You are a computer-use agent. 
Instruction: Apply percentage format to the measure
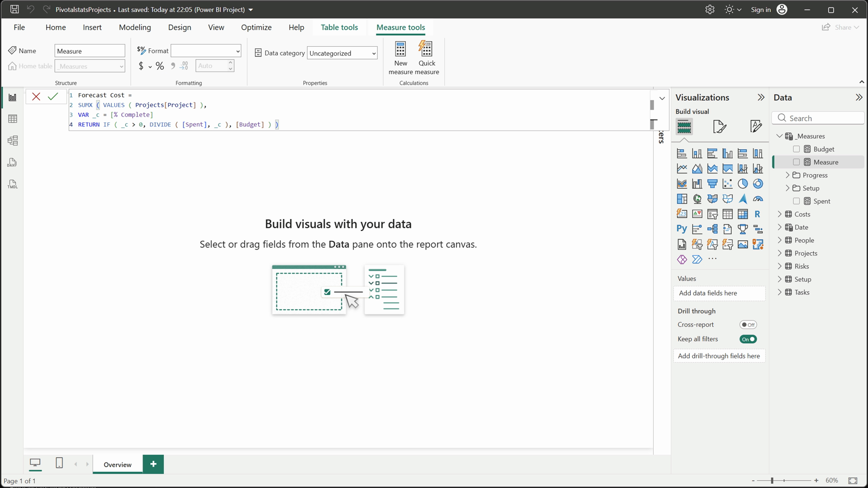159,66
